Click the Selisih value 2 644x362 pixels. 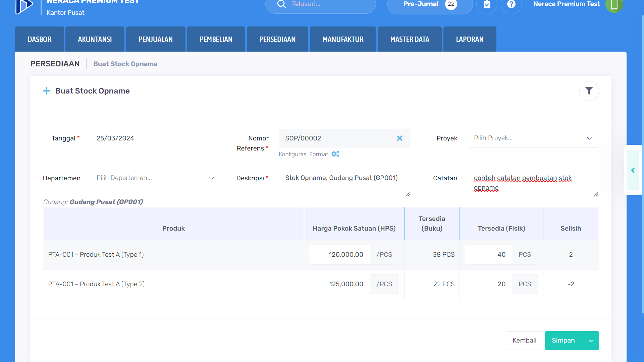[x=571, y=255]
